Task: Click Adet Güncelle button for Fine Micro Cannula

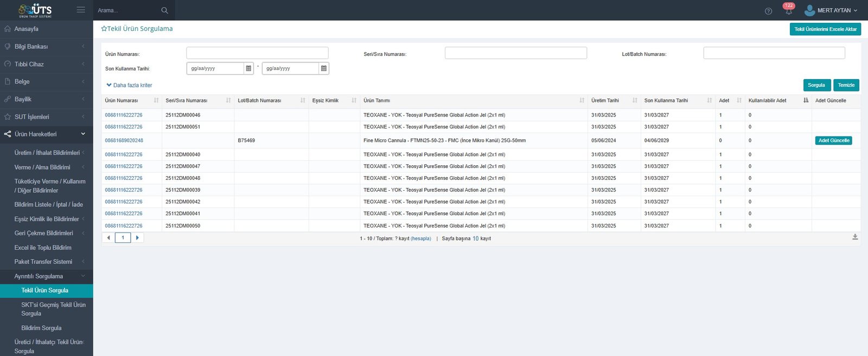Action: coord(833,140)
